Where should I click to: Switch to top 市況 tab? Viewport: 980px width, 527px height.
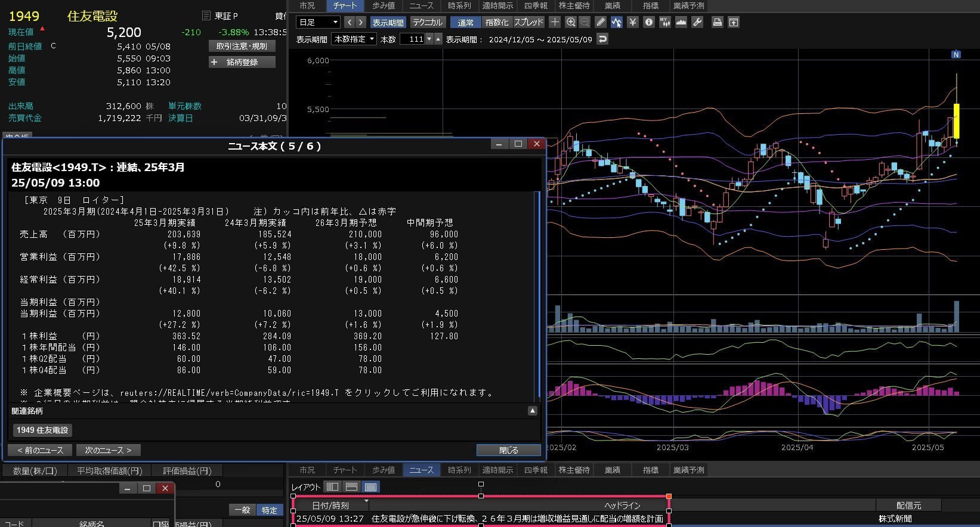point(307,5)
